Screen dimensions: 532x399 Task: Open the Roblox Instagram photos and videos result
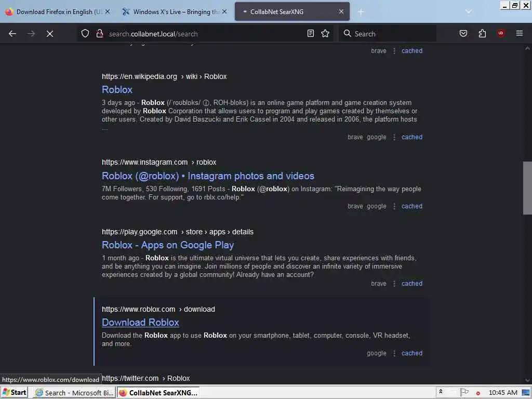[208, 176]
